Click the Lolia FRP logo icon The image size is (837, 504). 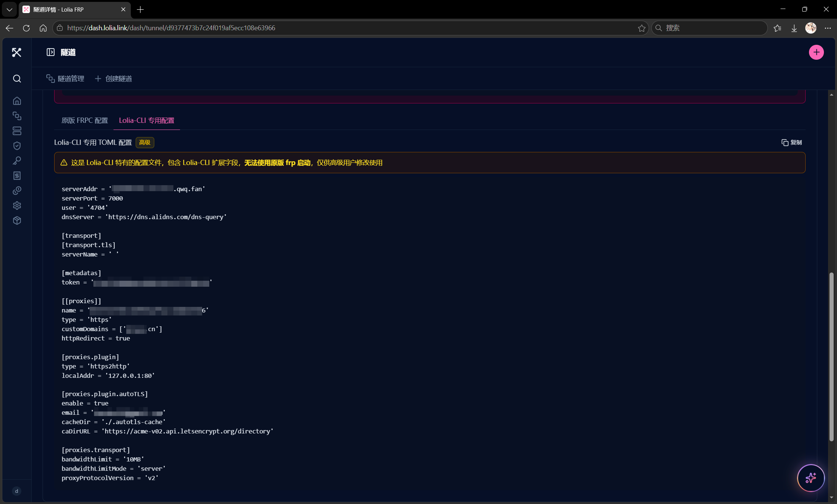(x=16, y=52)
